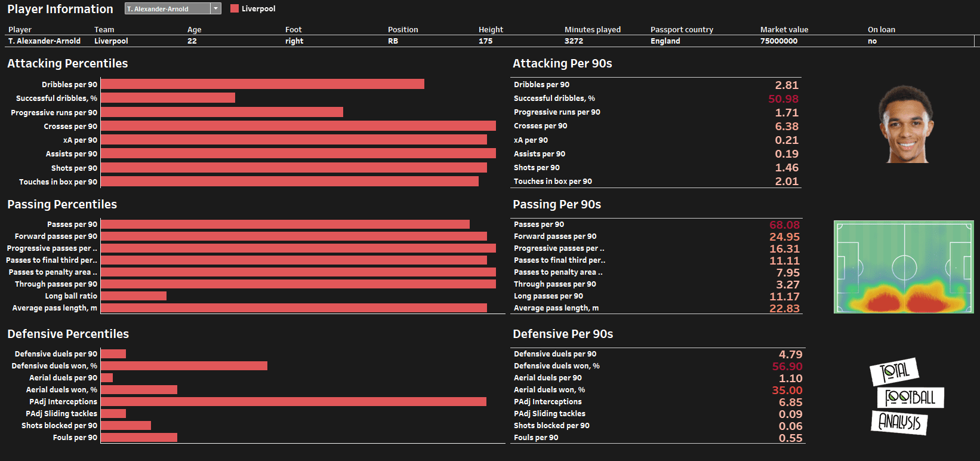Click the Forward passes value 24.95
The image size is (980, 461).
click(784, 236)
